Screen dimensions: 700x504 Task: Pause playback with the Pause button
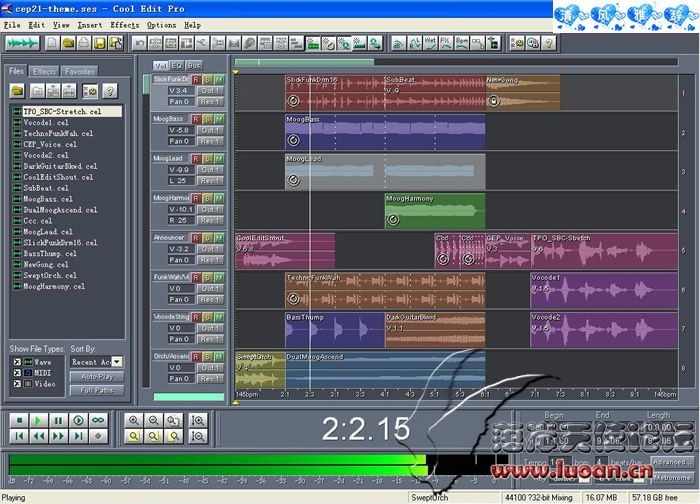[58, 420]
